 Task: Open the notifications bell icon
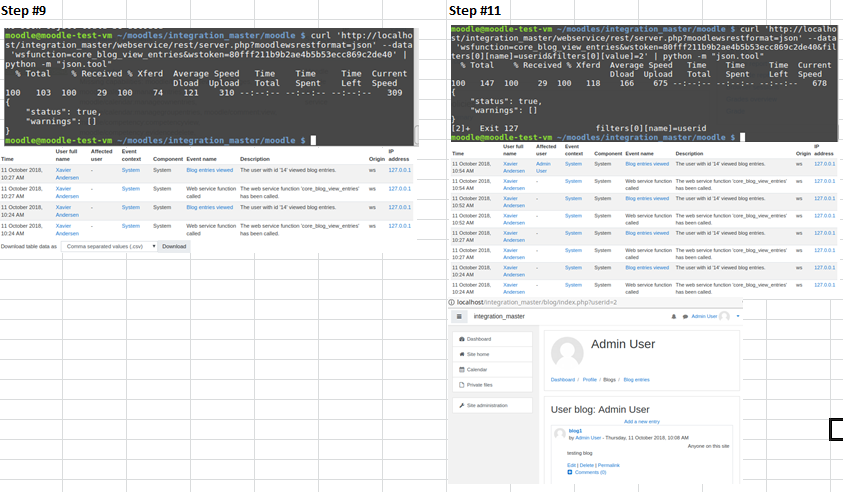coord(674,317)
